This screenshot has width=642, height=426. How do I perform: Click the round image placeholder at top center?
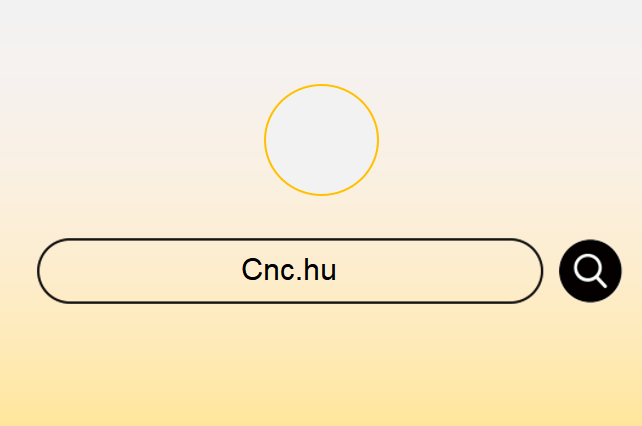click(x=321, y=140)
